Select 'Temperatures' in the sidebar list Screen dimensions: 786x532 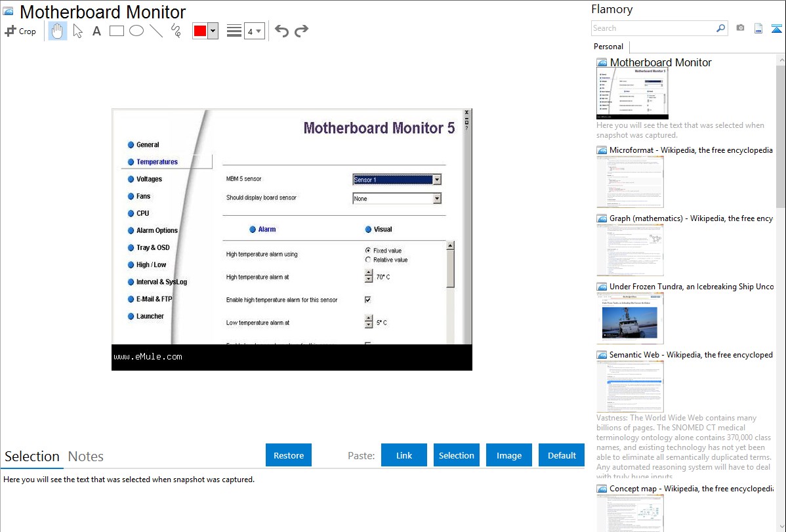click(153, 161)
